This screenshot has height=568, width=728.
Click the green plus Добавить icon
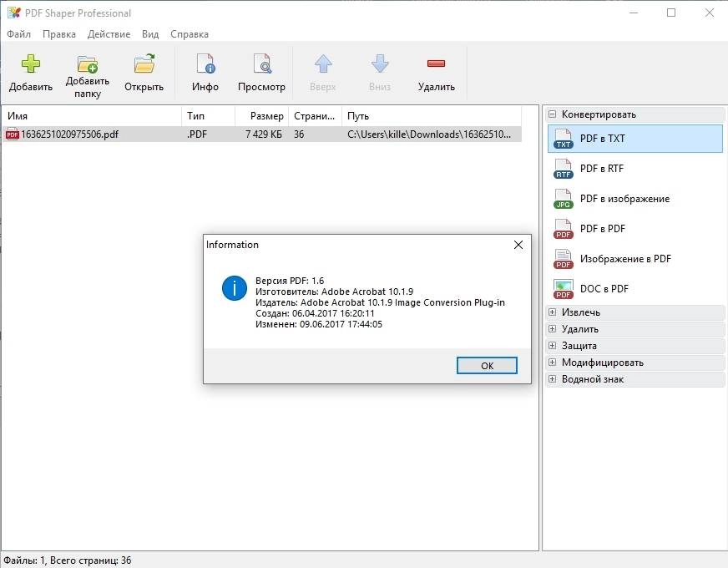click(x=31, y=63)
